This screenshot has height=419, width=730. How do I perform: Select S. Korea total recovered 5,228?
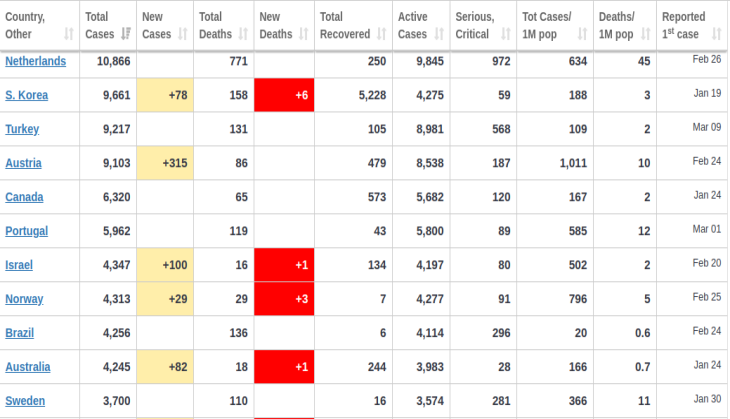372,95
